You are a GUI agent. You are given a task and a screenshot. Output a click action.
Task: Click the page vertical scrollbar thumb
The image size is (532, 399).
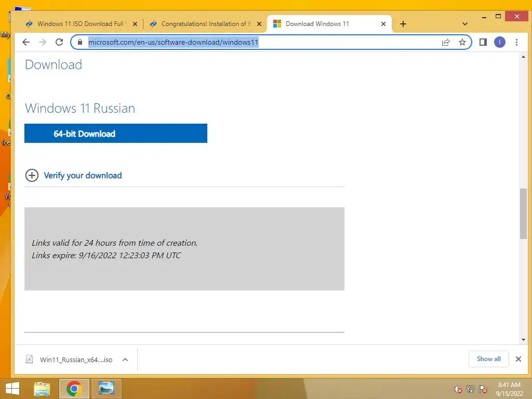pyautogui.click(x=523, y=214)
